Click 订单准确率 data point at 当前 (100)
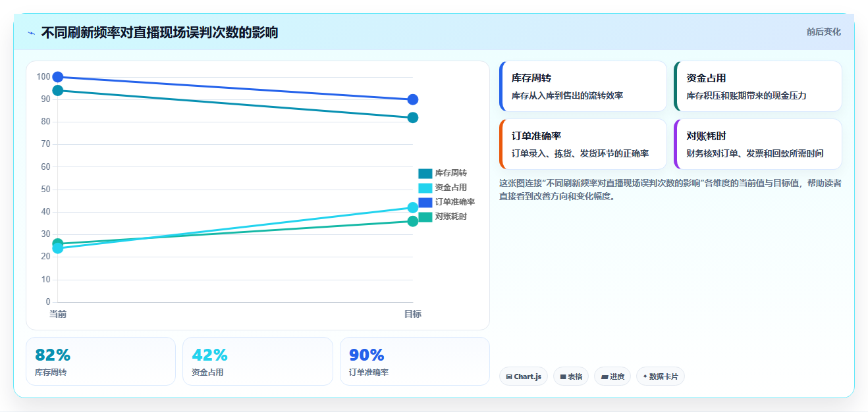Image resolution: width=868 pixels, height=412 pixels. (58, 77)
